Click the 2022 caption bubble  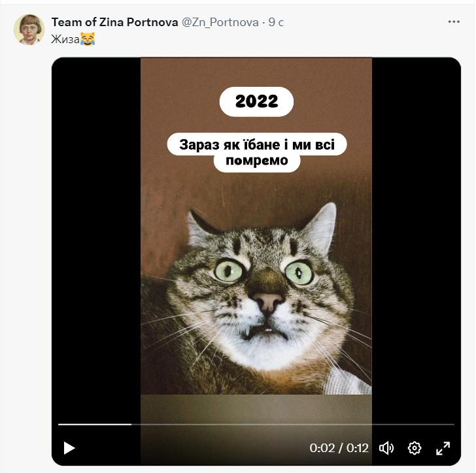pos(256,101)
